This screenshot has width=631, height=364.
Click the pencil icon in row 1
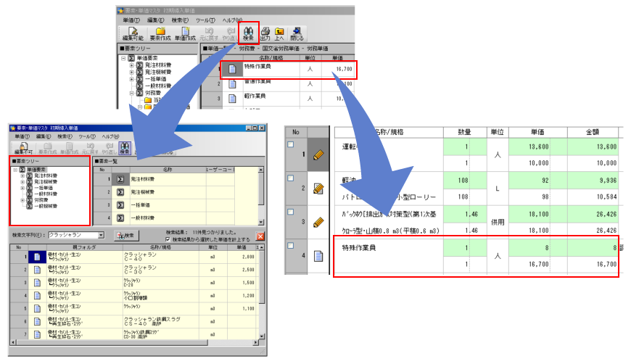pyautogui.click(x=317, y=154)
